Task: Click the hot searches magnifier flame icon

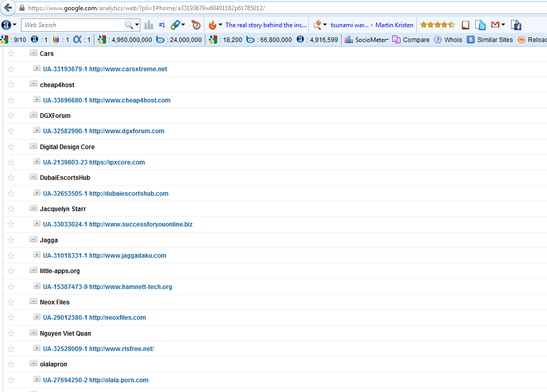Action: tap(317, 25)
